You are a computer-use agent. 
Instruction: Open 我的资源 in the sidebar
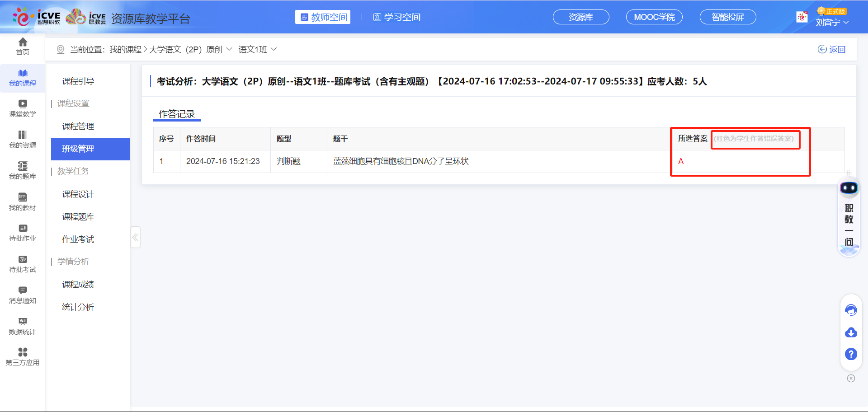[23, 140]
